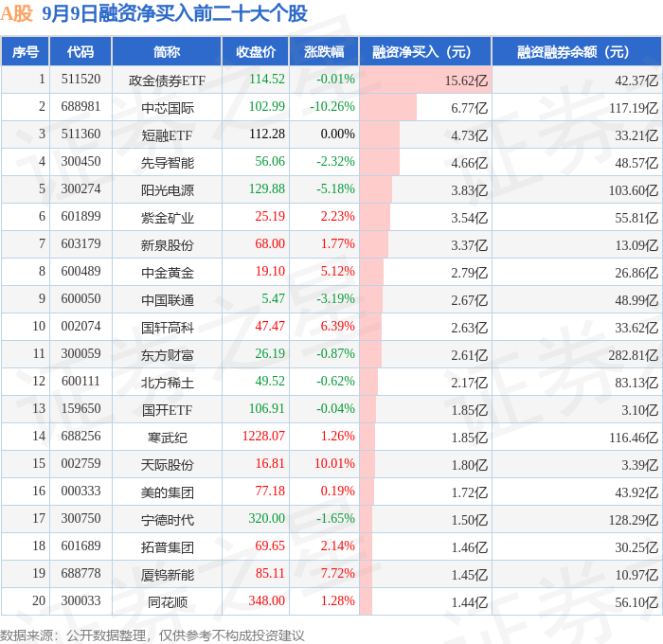Screen dimensions: 663x644
Task: Click net buy value 6.77亿
Action: [x=470, y=108]
